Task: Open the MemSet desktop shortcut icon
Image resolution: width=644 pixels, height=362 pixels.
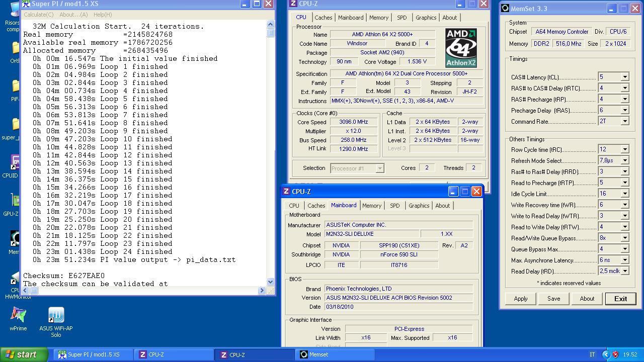Action: [x=14, y=242]
